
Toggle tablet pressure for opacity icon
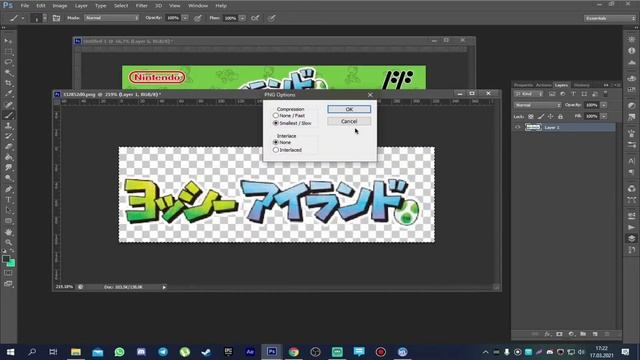click(x=198, y=18)
